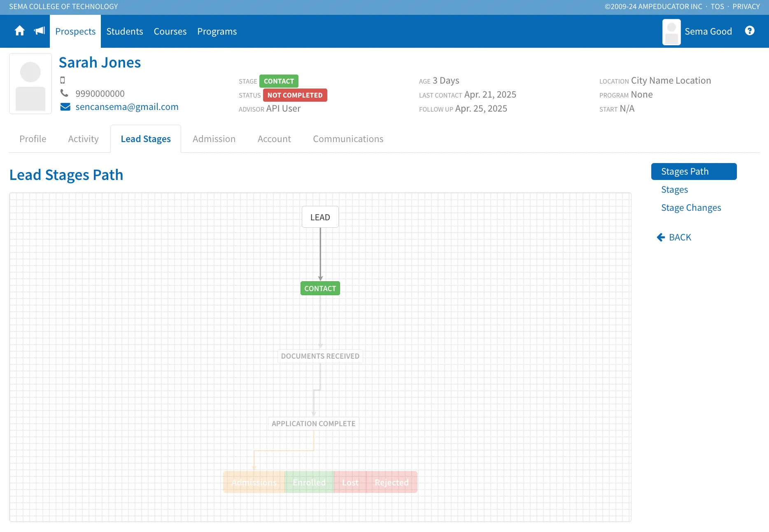Open the help question mark icon
769x532 pixels.
click(750, 31)
